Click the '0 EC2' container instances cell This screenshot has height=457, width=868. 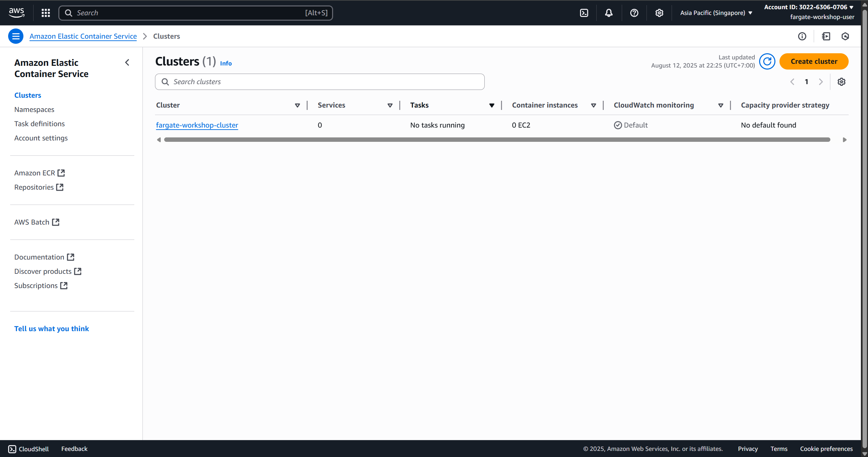521,125
